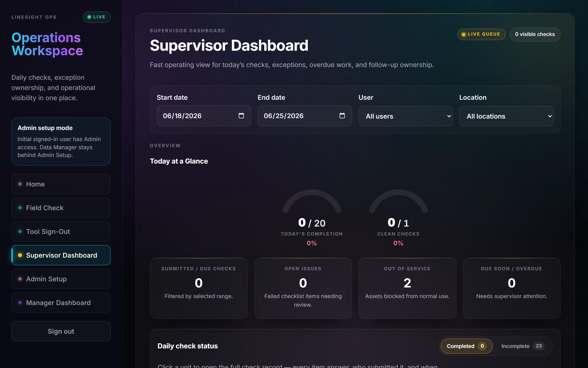Expand the All users dropdown
This screenshot has width=588, height=368.
[405, 116]
